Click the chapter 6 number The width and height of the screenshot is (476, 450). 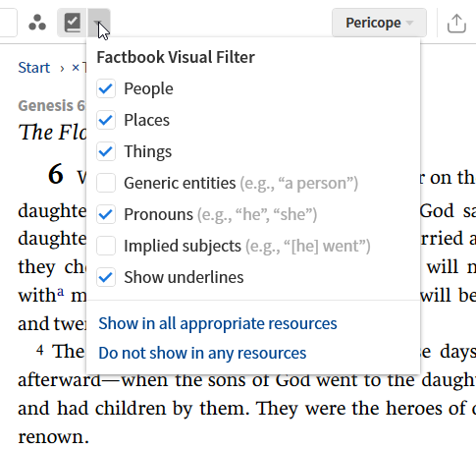pyautogui.click(x=56, y=174)
